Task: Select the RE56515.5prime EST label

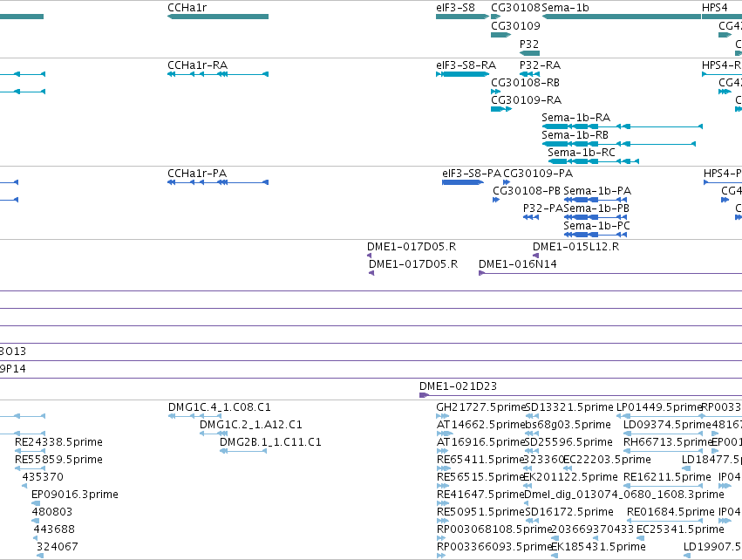Action: (x=480, y=477)
